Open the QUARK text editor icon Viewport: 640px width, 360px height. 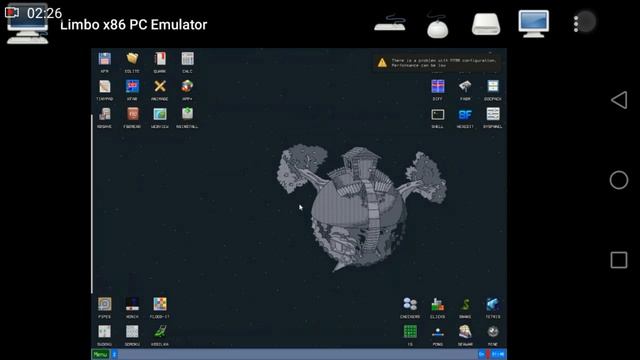tap(160, 59)
